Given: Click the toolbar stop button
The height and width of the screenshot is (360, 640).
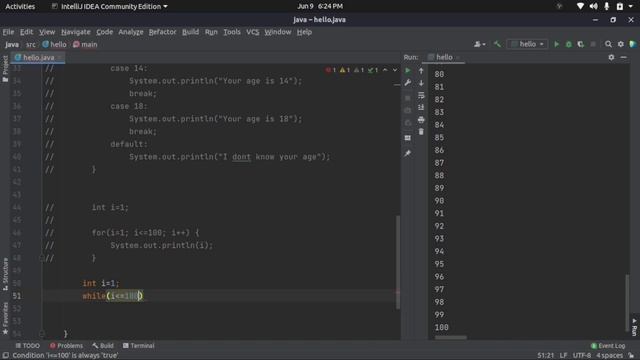Looking at the screenshot, I should click(x=593, y=44).
